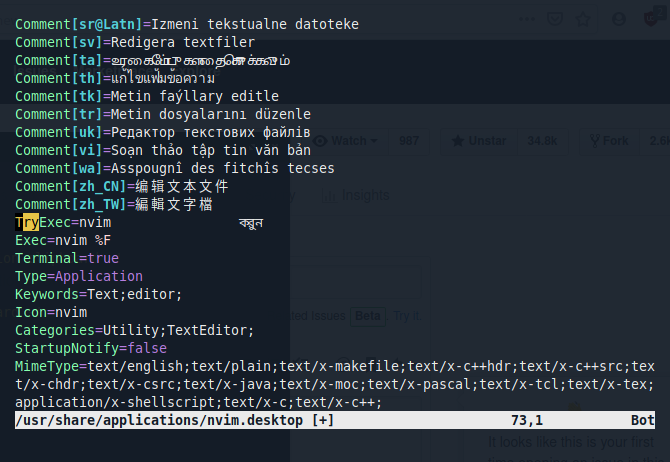
Task: Click the 34.8k stars count
Action: click(x=542, y=141)
